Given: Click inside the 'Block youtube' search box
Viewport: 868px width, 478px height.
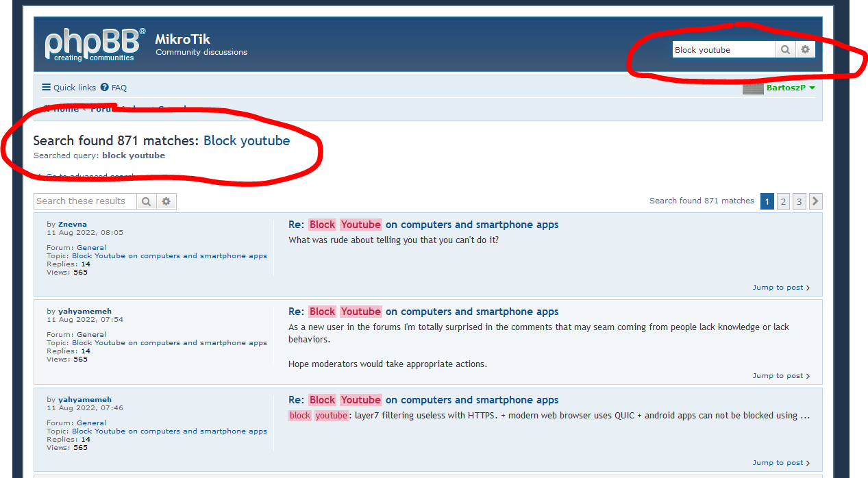Looking at the screenshot, I should pos(723,49).
